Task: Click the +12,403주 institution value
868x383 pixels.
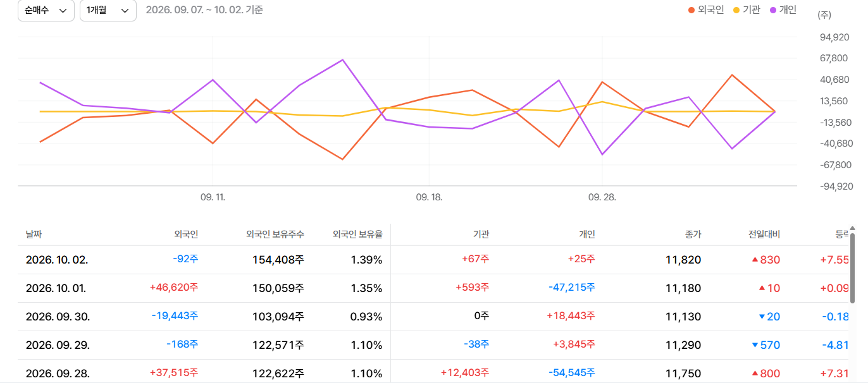Action: point(466,373)
